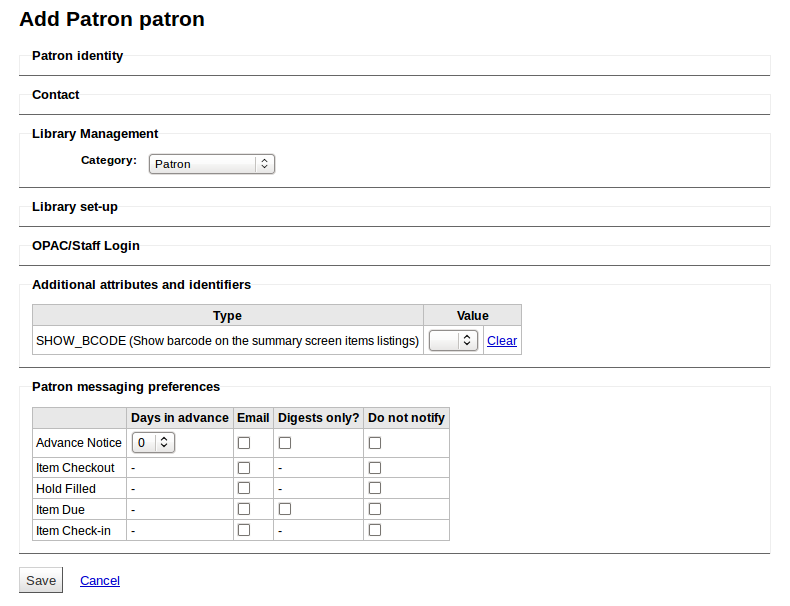Enable Email for Item Check-in

click(244, 531)
